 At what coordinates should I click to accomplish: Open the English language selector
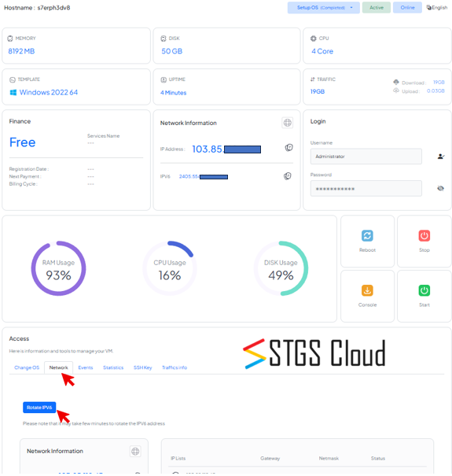click(x=437, y=8)
